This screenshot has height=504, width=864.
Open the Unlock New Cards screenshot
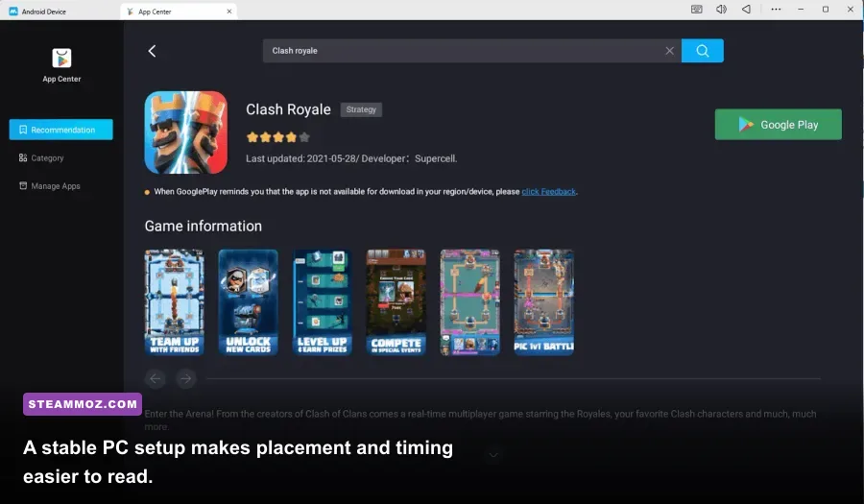pyautogui.click(x=248, y=302)
